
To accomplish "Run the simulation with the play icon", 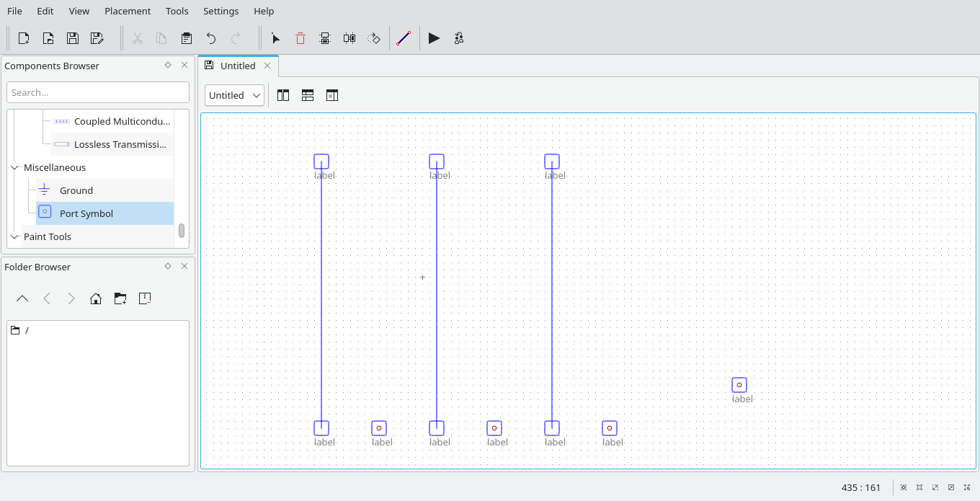I will point(434,38).
